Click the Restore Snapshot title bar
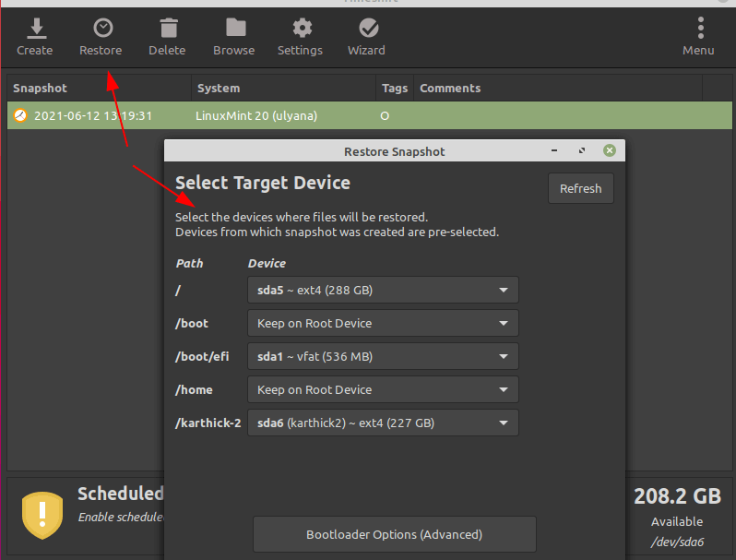The image size is (736, 560). point(395,151)
